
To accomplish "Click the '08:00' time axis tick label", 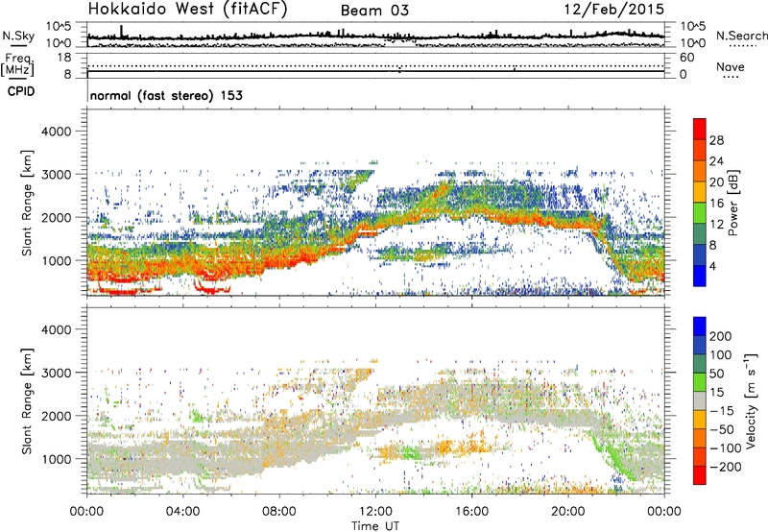I will coord(279,512).
